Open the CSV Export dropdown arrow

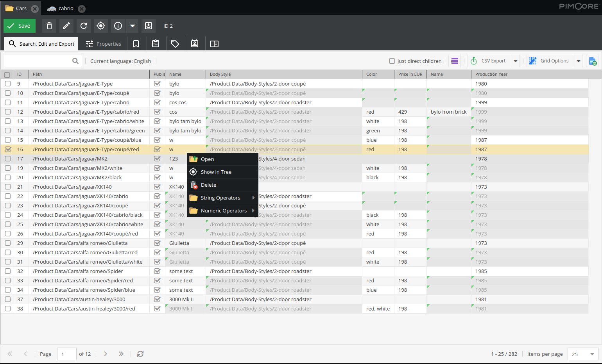[x=515, y=61]
